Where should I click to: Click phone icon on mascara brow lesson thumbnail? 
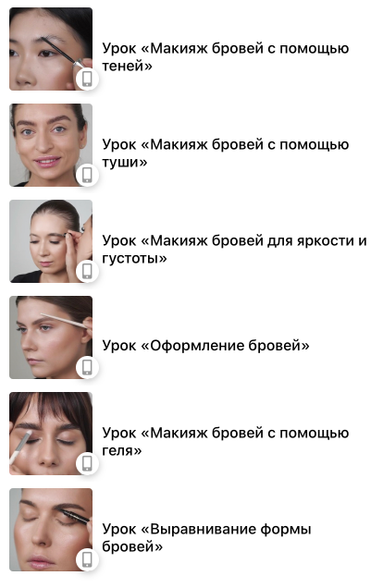click(x=87, y=175)
